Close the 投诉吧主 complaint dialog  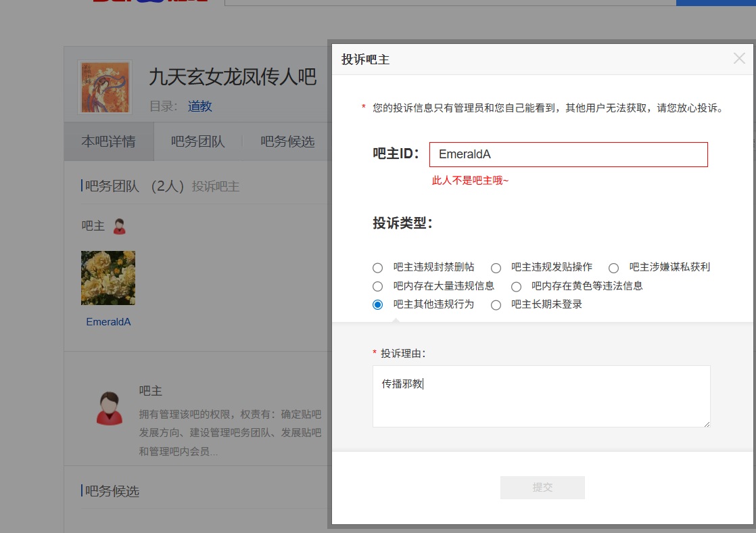click(739, 59)
